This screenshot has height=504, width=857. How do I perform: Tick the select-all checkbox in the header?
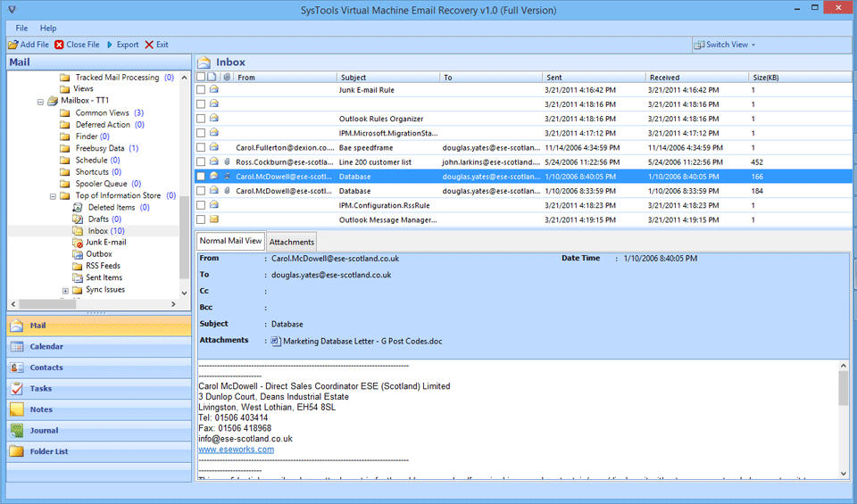[x=201, y=77]
